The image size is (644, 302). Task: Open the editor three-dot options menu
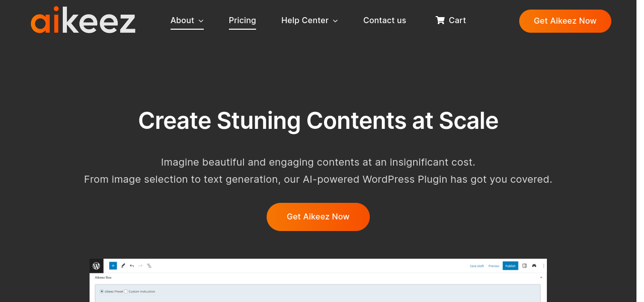543,266
